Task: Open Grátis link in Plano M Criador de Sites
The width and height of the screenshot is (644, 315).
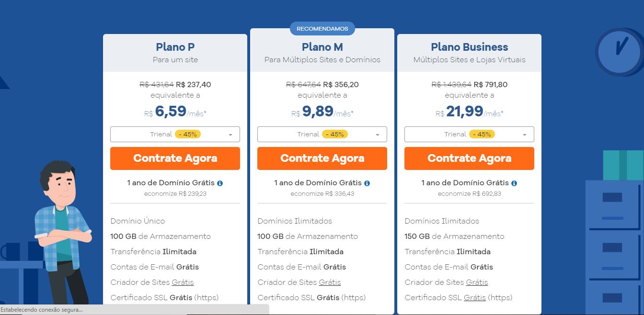Action: (x=330, y=282)
